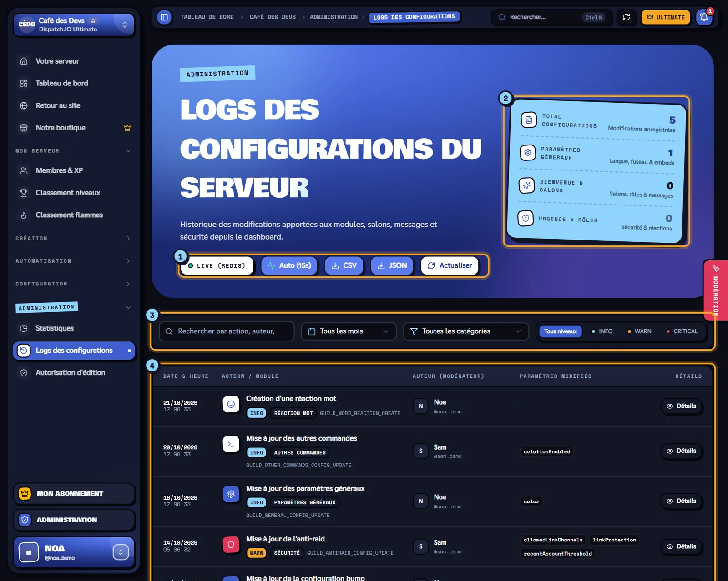The height and width of the screenshot is (581, 728).
Task: Click the Actualiser button
Action: (450, 265)
